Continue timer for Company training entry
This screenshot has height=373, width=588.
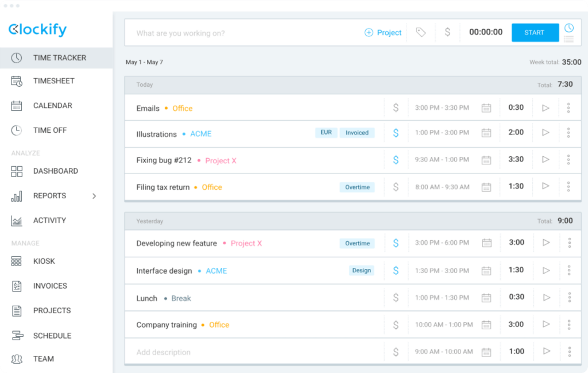tap(546, 324)
